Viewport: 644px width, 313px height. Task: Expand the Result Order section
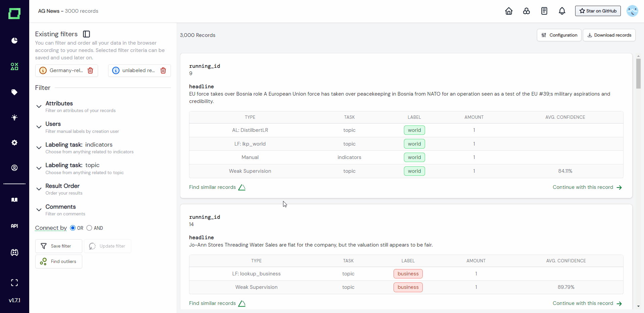(x=39, y=189)
